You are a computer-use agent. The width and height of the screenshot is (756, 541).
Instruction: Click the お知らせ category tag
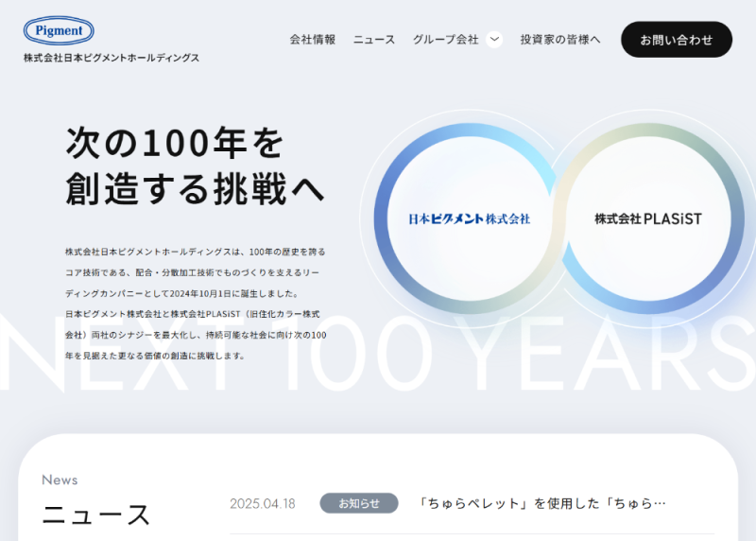pos(359,503)
